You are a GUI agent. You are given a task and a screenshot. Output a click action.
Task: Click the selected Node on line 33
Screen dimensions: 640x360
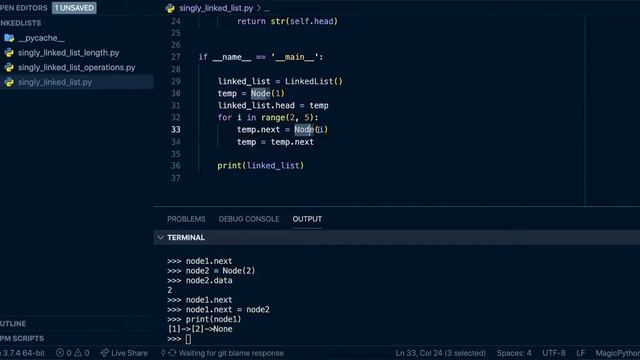(x=304, y=129)
